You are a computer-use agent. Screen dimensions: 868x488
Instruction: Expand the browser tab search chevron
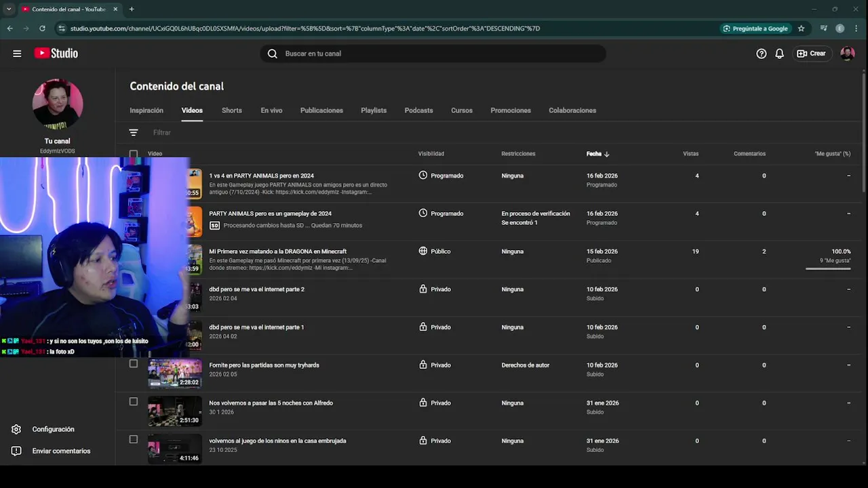(x=9, y=9)
